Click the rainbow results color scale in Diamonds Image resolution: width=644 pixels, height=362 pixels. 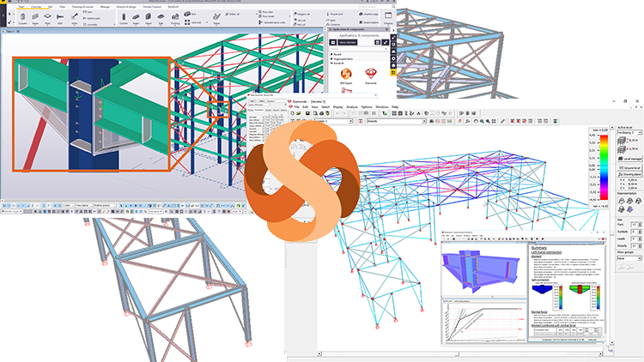pyautogui.click(x=604, y=167)
